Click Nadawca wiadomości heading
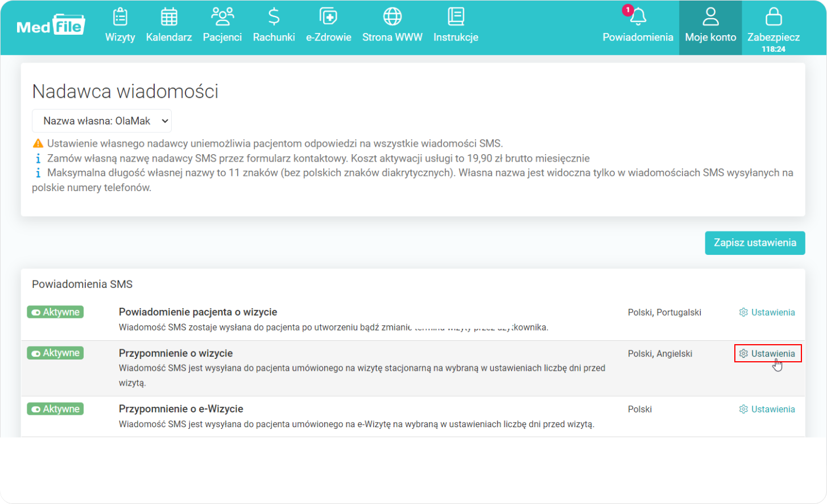 125,91
